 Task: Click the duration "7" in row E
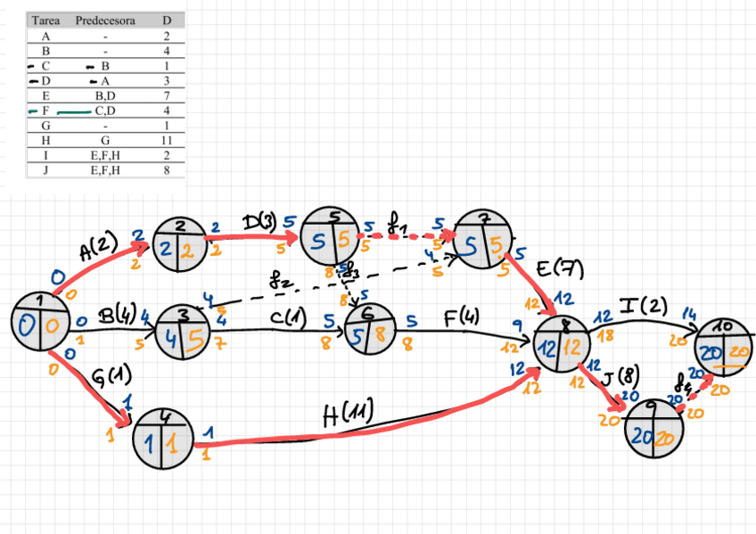tap(167, 96)
